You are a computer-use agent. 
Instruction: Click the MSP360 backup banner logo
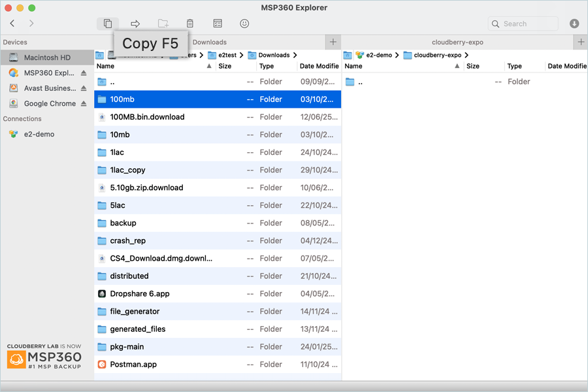pyautogui.click(x=44, y=356)
